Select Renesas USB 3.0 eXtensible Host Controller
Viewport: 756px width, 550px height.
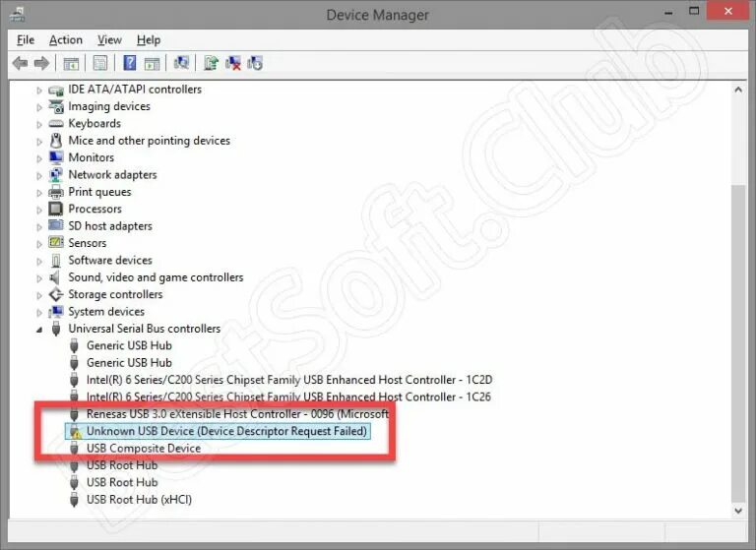[237, 414]
